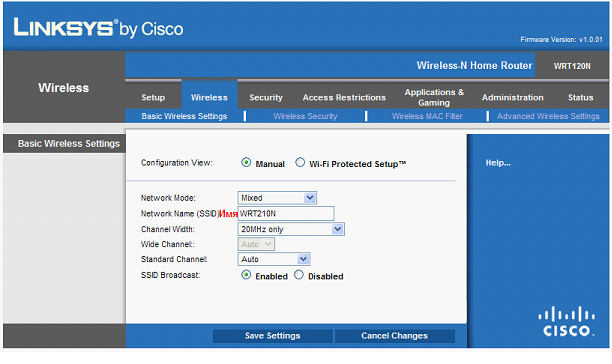This screenshot has width=612, height=364.
Task: Select Basic Wireless Settings sub-tab
Action: click(184, 116)
